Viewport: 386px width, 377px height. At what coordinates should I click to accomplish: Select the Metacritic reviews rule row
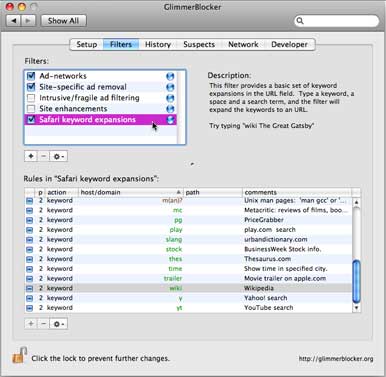click(x=188, y=210)
